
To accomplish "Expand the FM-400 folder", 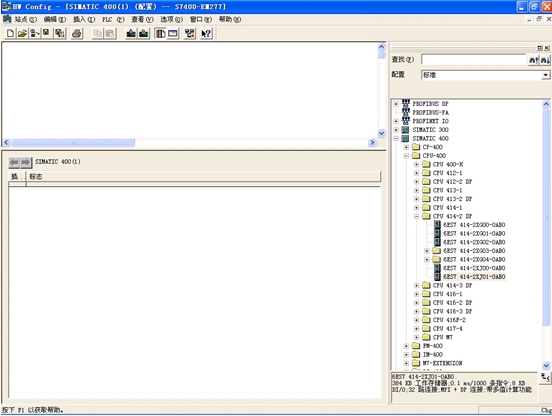I will 406,346.
